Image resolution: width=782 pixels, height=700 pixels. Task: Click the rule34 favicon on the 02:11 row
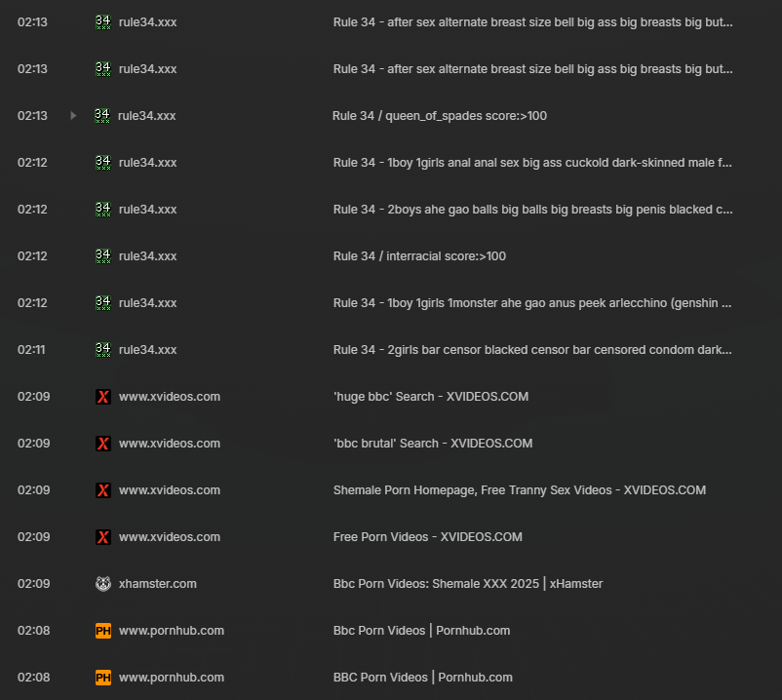[103, 350]
